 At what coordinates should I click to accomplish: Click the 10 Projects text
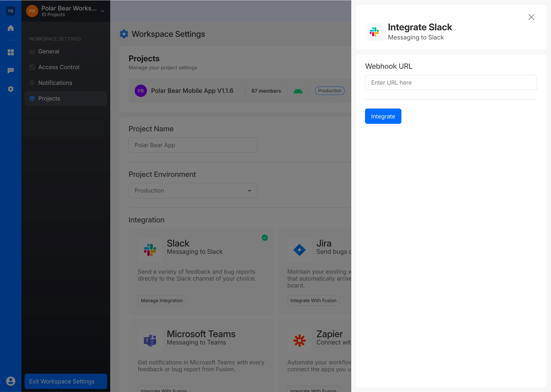click(x=53, y=15)
